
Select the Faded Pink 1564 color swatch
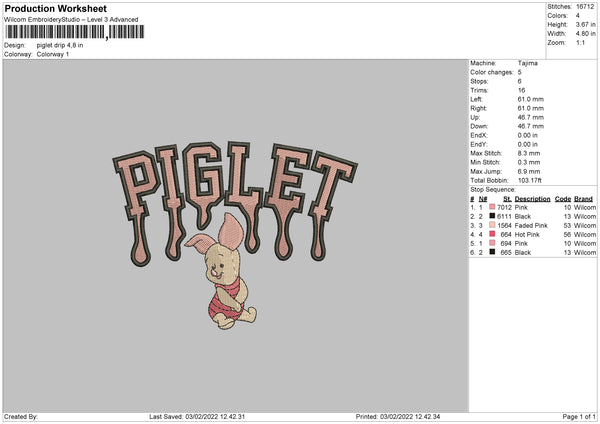tap(492, 225)
